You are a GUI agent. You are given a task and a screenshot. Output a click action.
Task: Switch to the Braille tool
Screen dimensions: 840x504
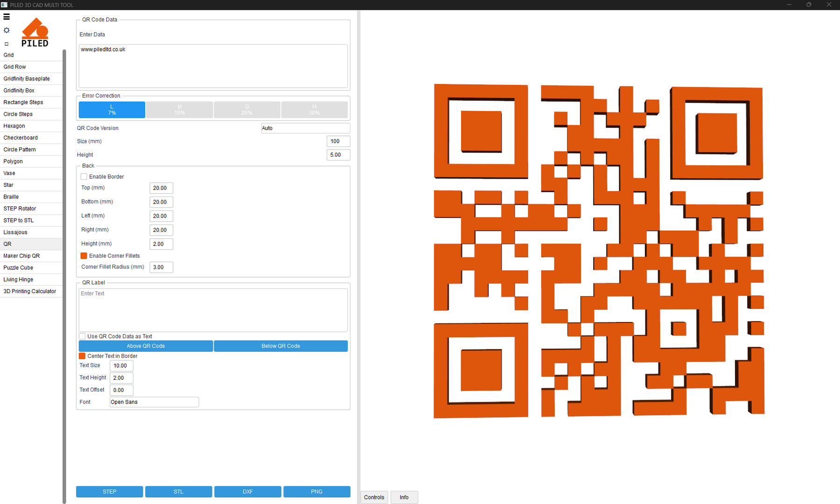pos(31,197)
